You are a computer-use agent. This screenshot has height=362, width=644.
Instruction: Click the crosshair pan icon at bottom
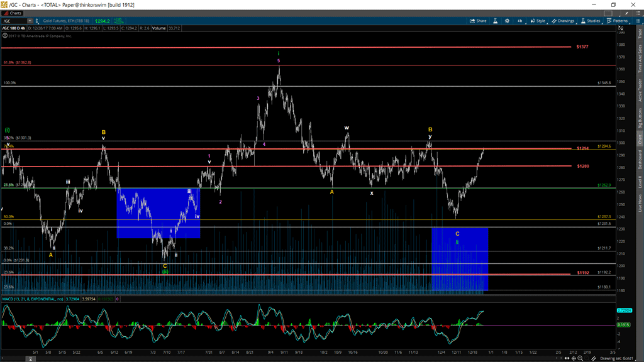[573, 358]
